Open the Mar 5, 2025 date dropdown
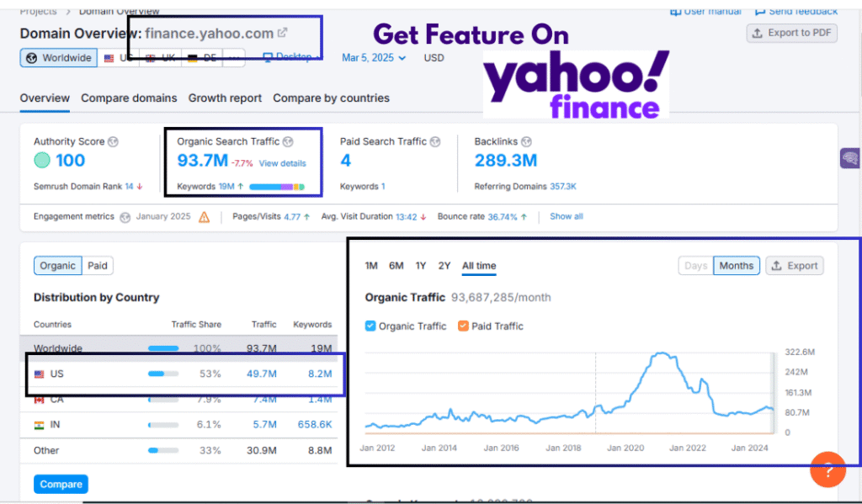The height and width of the screenshot is (504, 862). (x=373, y=58)
